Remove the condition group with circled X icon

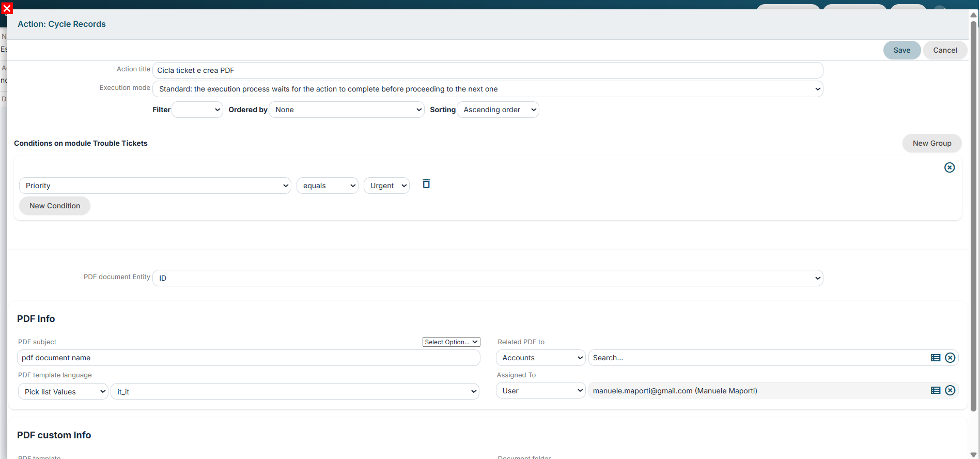point(950,167)
